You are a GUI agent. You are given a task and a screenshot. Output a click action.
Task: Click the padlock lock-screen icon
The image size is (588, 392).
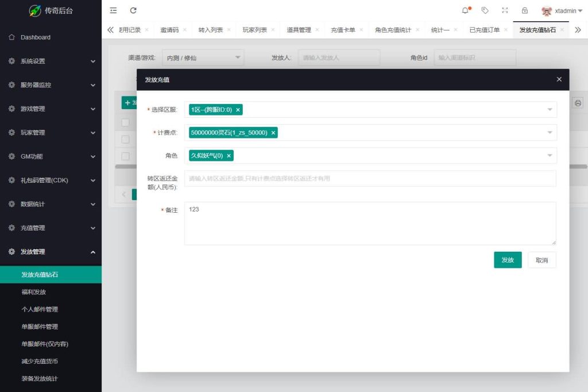pos(525,10)
